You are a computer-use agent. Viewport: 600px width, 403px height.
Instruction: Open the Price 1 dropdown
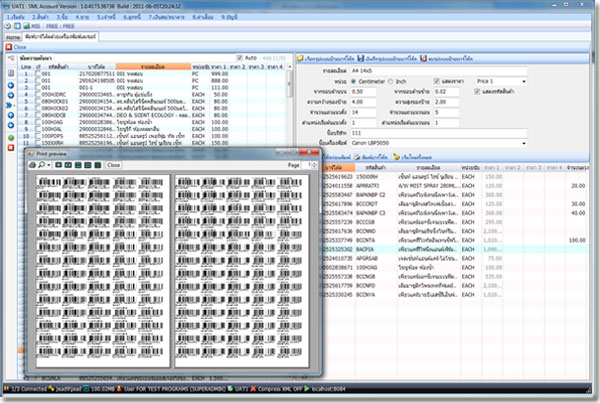tap(524, 82)
